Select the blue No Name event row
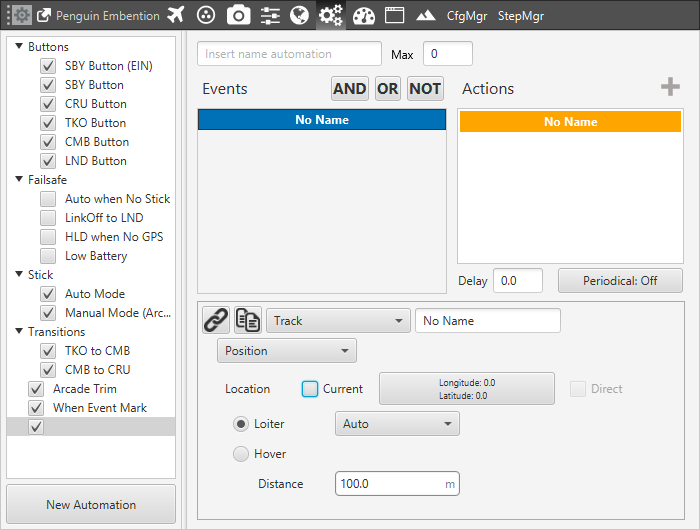Viewport: 700px width, 530px height. [322, 120]
